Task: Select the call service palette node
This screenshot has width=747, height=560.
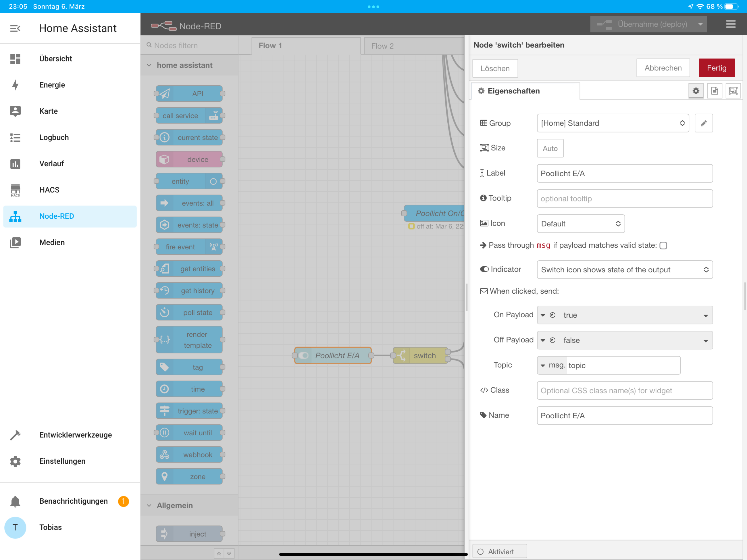Action: pos(189,116)
